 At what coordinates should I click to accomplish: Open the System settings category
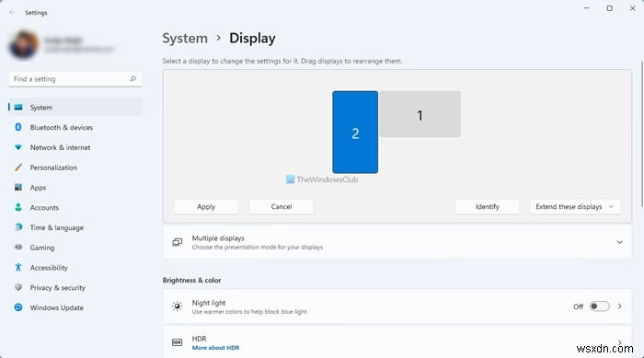[75, 108]
